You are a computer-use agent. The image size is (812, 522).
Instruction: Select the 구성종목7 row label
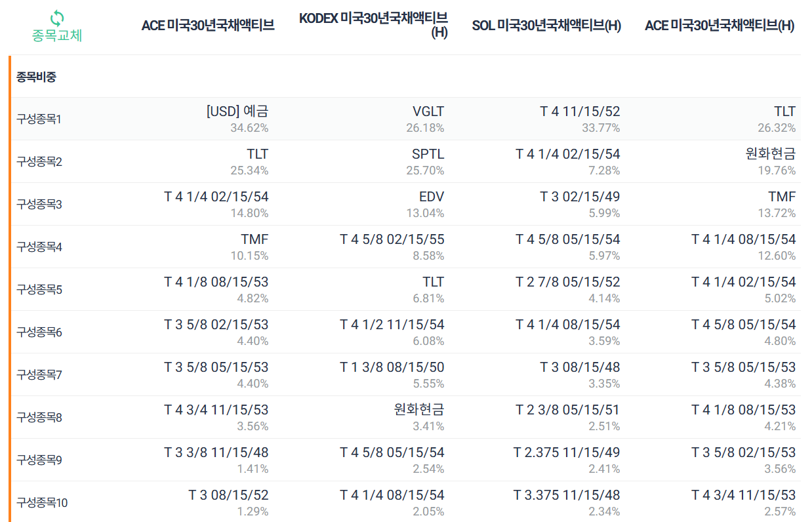[x=39, y=375]
